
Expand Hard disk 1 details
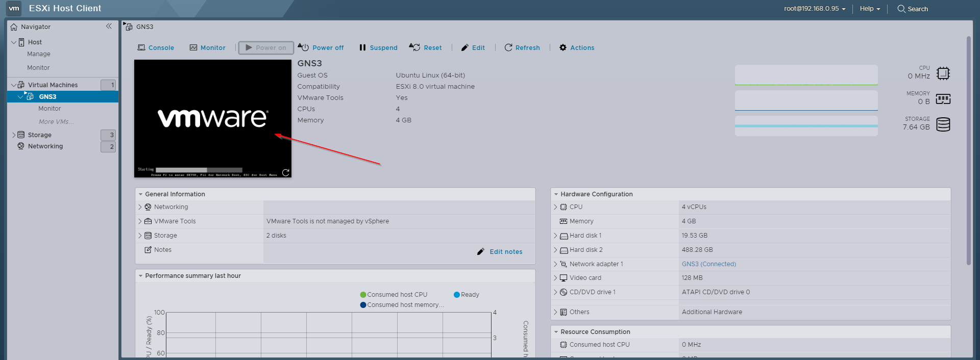coord(555,236)
